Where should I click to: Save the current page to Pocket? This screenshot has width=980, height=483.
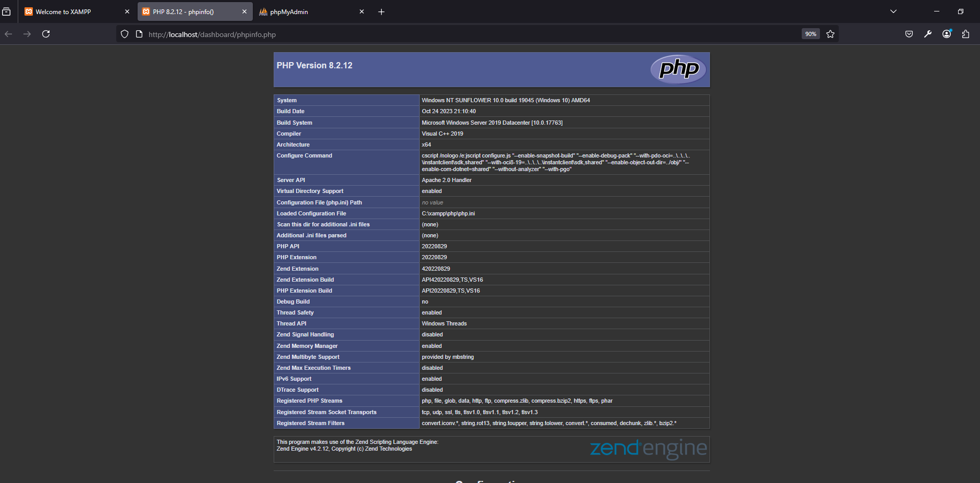(x=909, y=34)
